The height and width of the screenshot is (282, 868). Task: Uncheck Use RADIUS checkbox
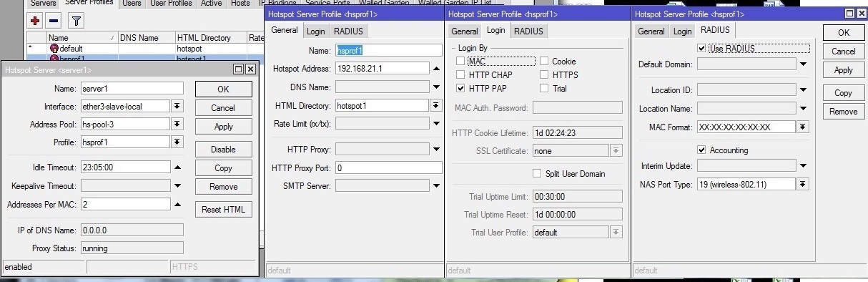701,48
